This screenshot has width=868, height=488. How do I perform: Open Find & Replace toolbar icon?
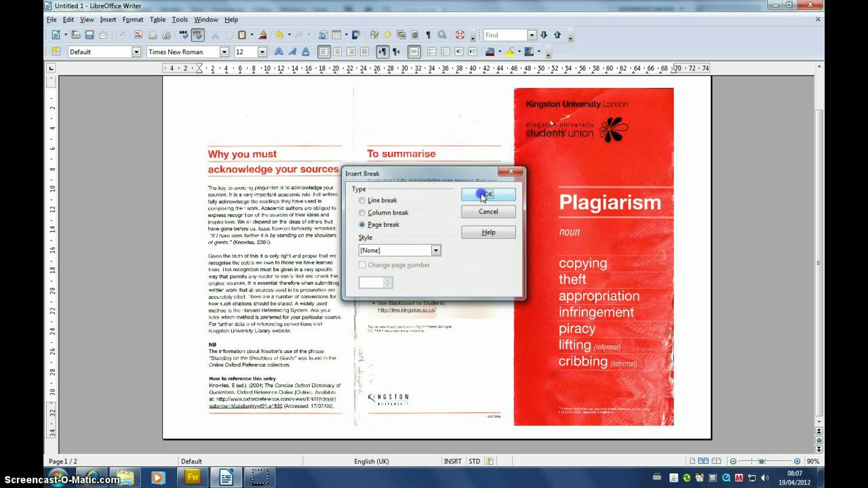click(x=374, y=35)
